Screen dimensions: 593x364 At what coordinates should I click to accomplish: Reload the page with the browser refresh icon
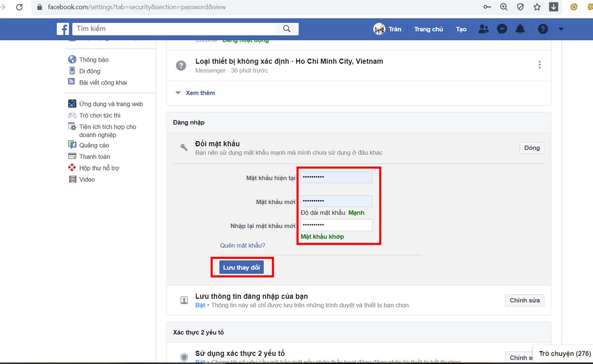click(x=19, y=7)
